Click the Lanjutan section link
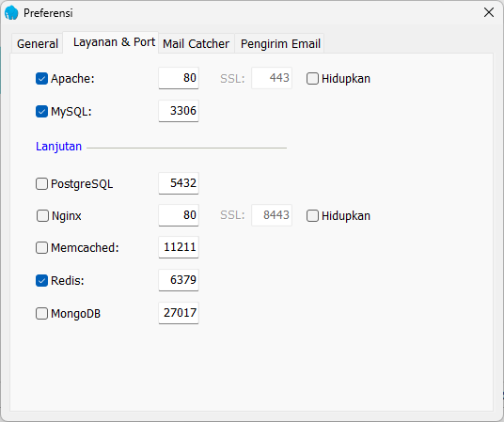504x422 pixels. 58,147
